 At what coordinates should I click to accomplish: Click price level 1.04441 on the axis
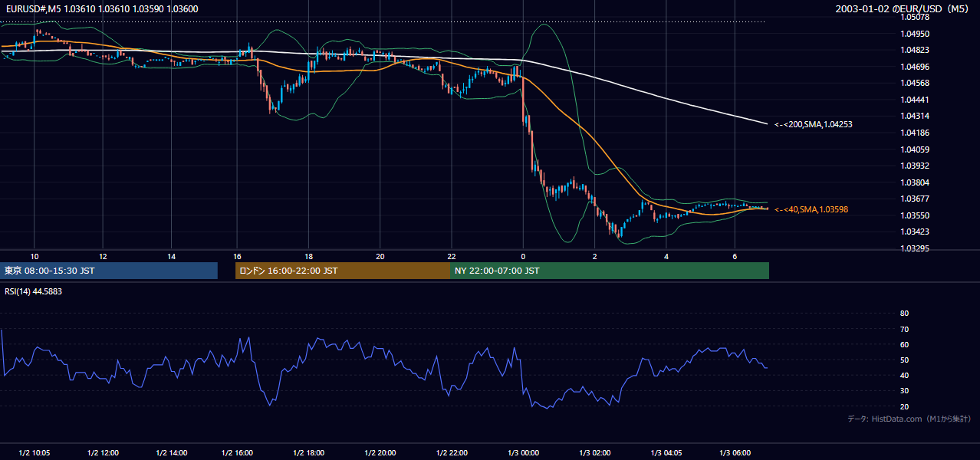(915, 100)
